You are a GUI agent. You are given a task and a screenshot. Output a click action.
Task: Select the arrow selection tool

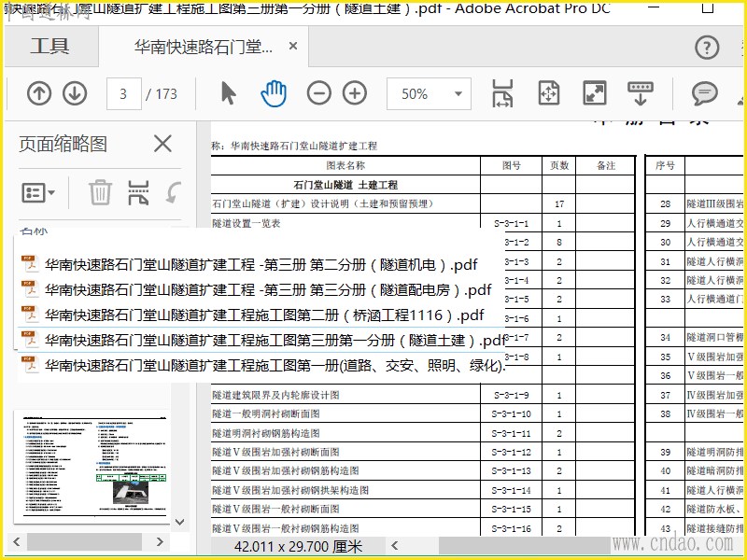[228, 93]
